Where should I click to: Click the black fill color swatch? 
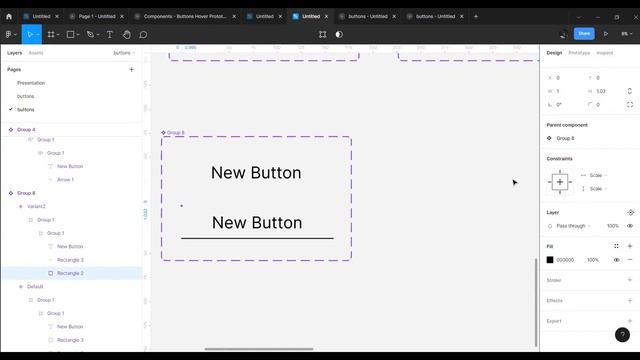point(550,260)
